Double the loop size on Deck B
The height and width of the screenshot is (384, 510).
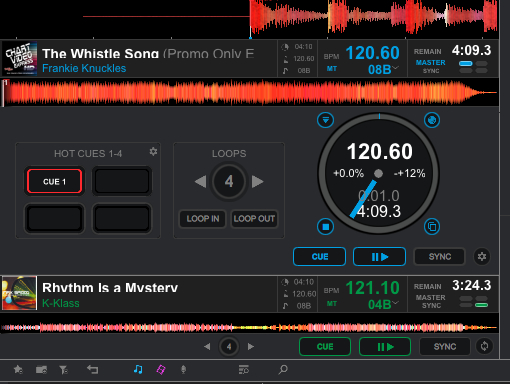click(251, 347)
